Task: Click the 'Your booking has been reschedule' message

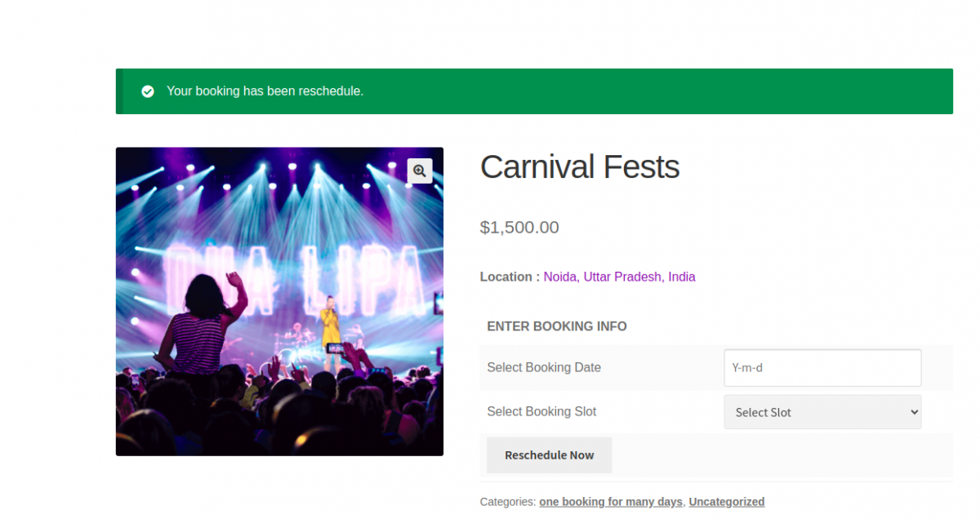Action: click(x=265, y=91)
